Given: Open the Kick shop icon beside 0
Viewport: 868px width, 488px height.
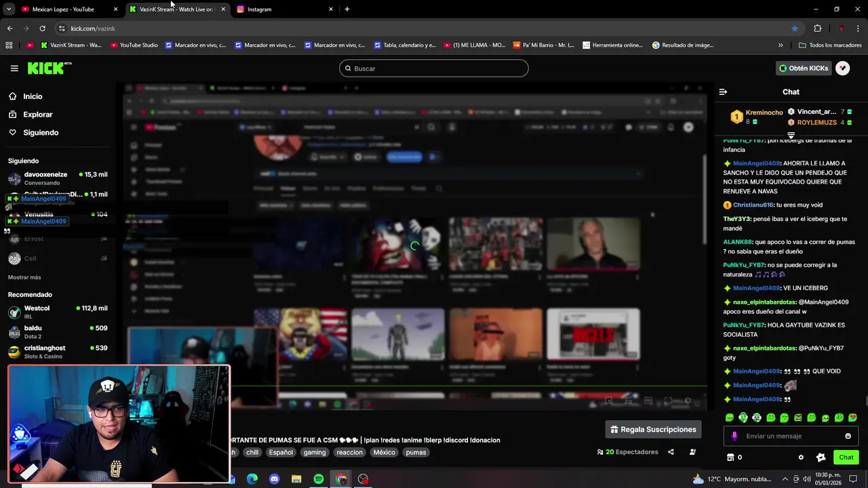Looking at the screenshot, I should [x=730, y=457].
